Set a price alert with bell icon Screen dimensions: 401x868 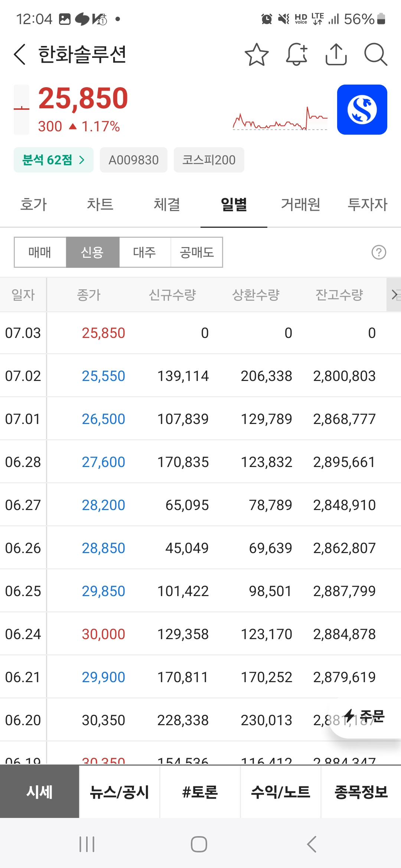(x=297, y=55)
